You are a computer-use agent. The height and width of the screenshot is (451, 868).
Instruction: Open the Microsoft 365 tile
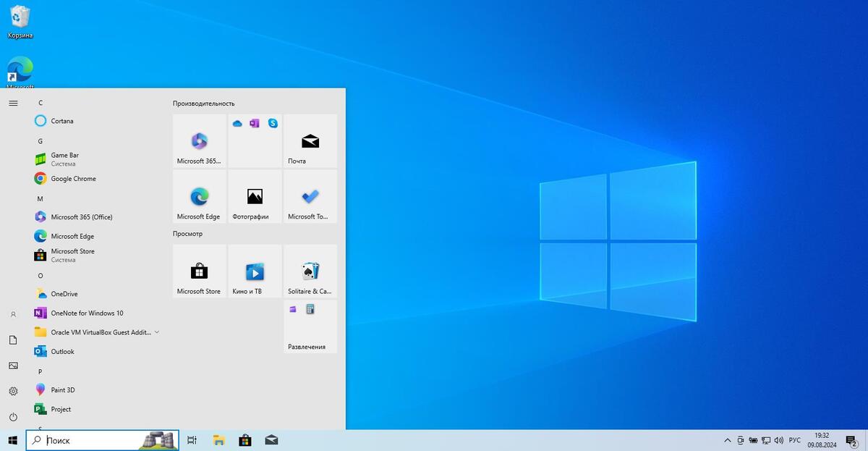(200, 140)
